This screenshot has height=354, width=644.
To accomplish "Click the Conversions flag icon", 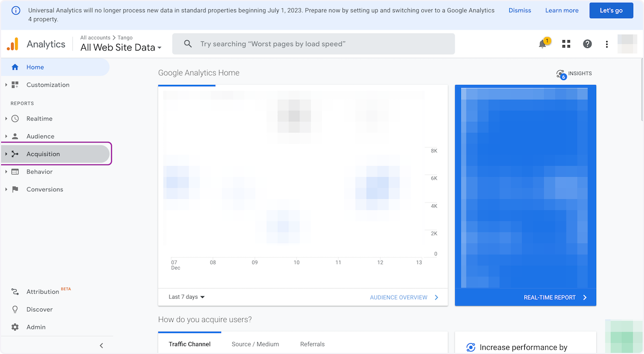I will click(15, 190).
